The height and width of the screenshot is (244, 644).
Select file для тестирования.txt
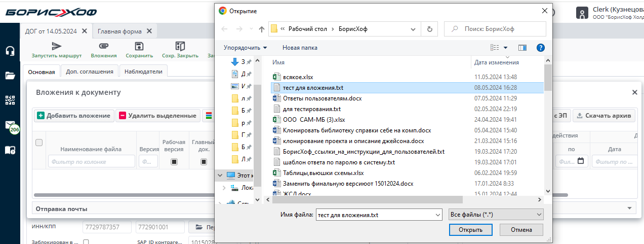pyautogui.click(x=311, y=109)
